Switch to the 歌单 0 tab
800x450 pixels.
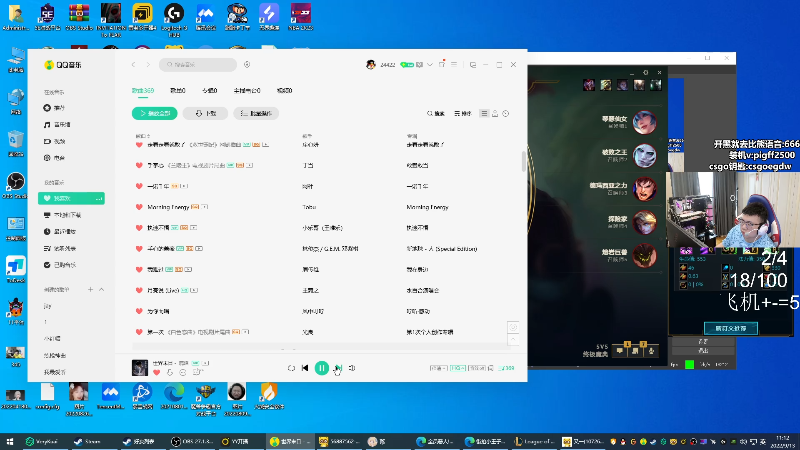pos(178,90)
